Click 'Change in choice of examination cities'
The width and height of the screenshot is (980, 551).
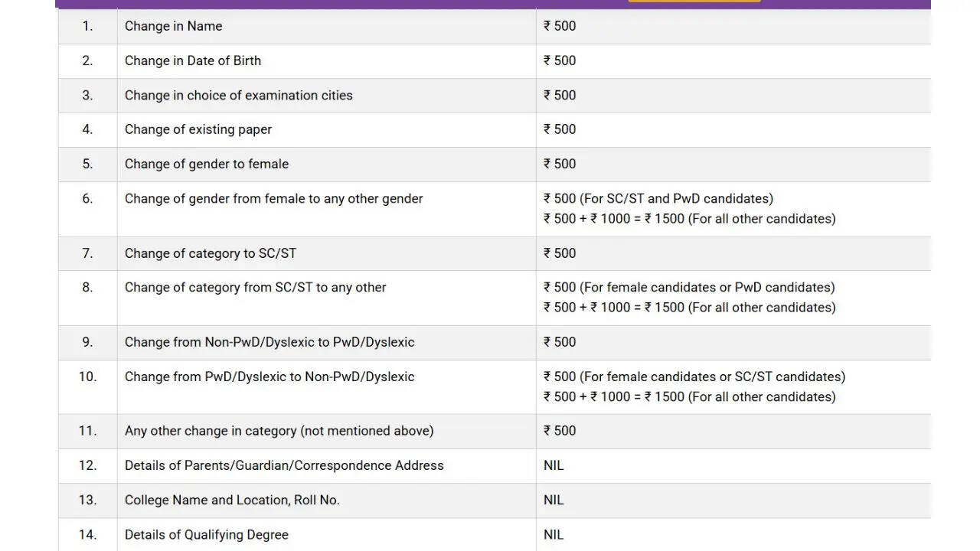click(x=239, y=96)
